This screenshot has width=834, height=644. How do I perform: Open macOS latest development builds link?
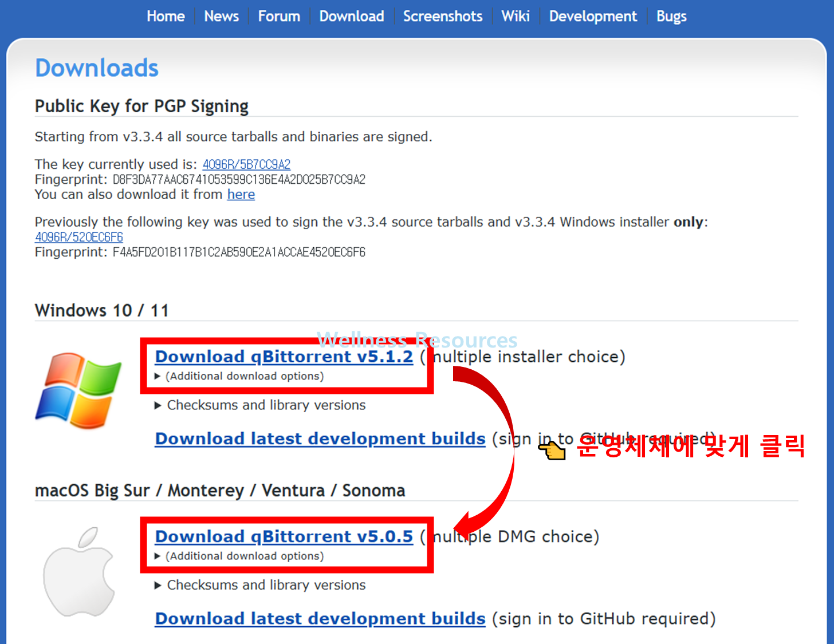320,618
